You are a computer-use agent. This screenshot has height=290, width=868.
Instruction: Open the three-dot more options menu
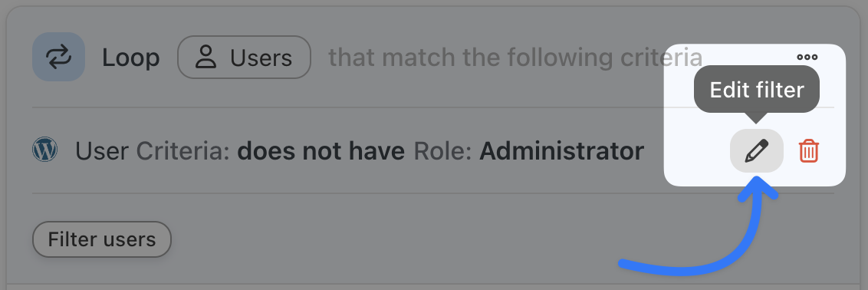(807, 57)
